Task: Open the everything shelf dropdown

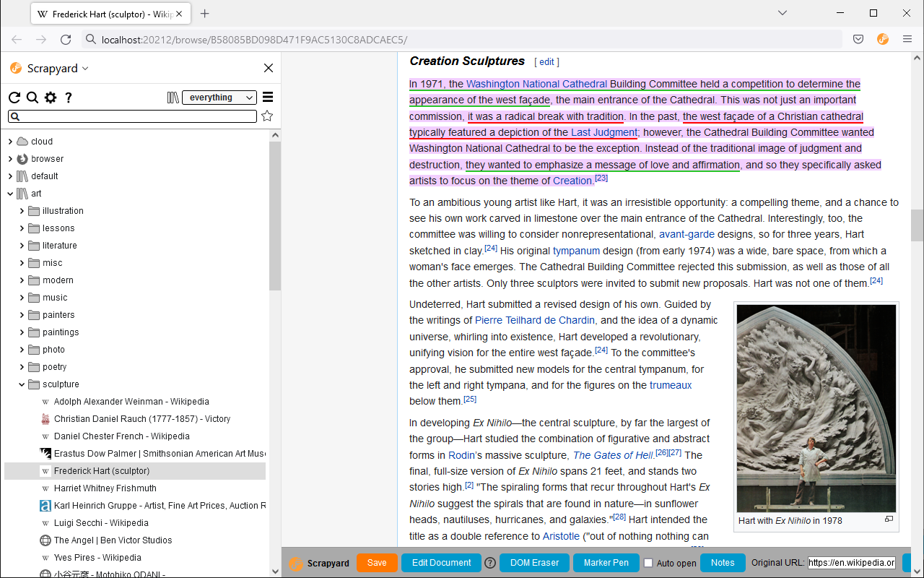Action: click(219, 98)
